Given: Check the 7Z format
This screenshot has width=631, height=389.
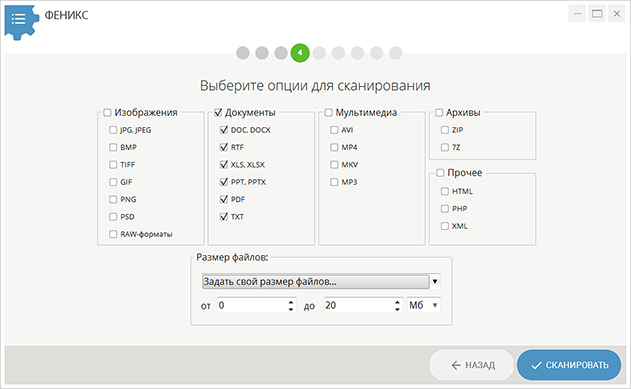Looking at the screenshot, I should pos(445,147).
